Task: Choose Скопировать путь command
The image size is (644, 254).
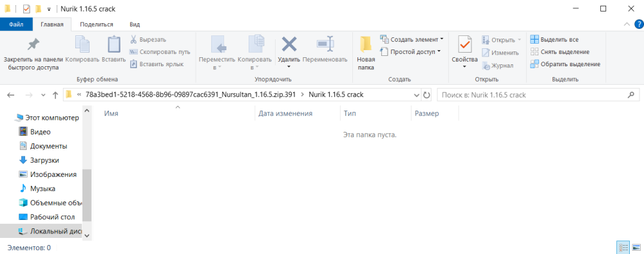Action: [x=160, y=52]
